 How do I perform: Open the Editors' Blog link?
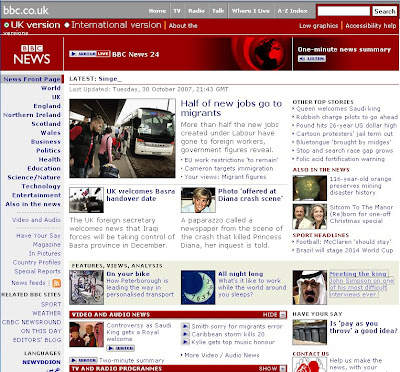pos(37,340)
